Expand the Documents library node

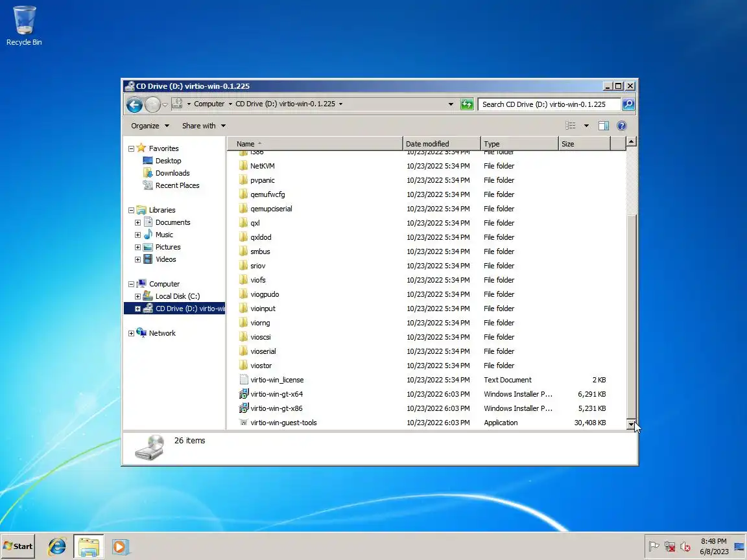click(x=137, y=222)
